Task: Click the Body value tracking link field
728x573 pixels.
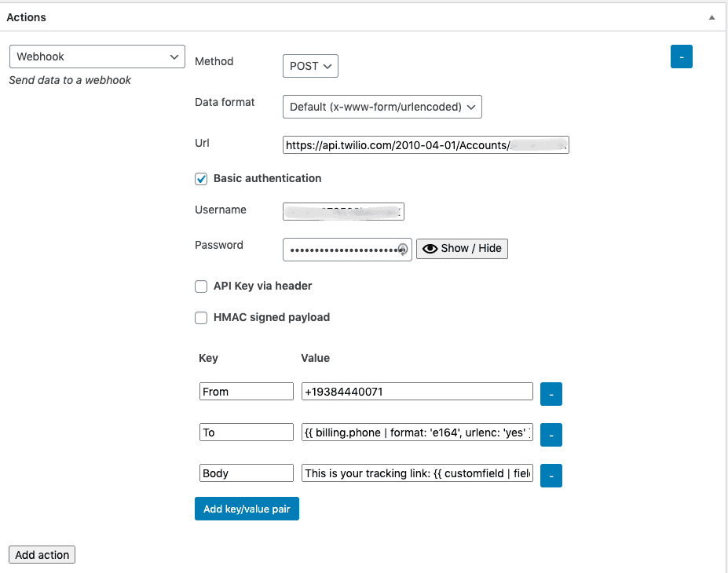Action: [x=416, y=473]
